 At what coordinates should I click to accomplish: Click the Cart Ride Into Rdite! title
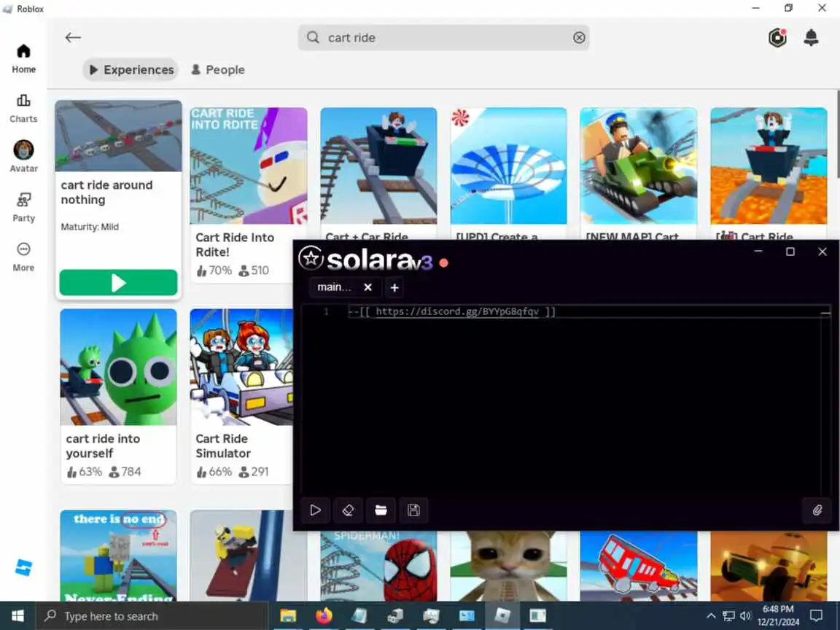point(235,245)
